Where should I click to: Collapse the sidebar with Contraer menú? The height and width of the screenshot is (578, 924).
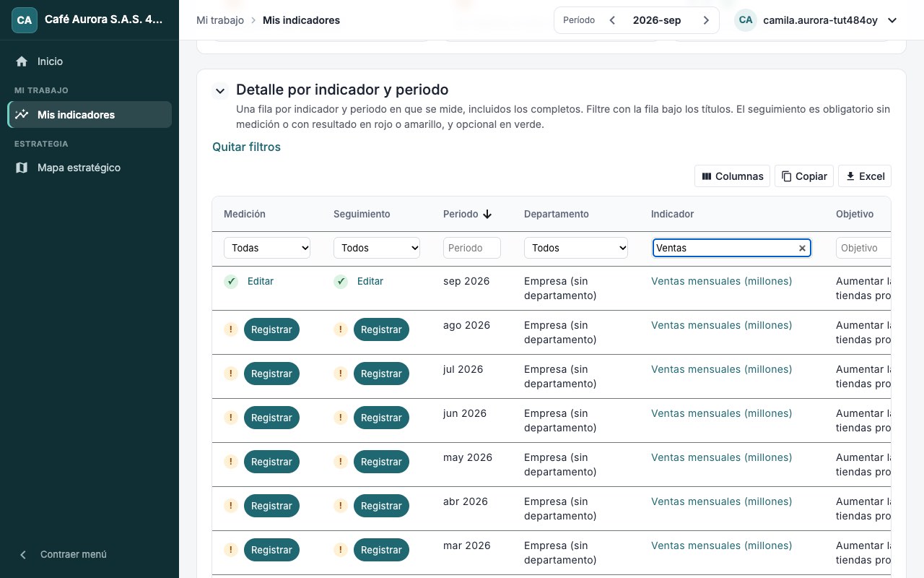click(x=90, y=554)
